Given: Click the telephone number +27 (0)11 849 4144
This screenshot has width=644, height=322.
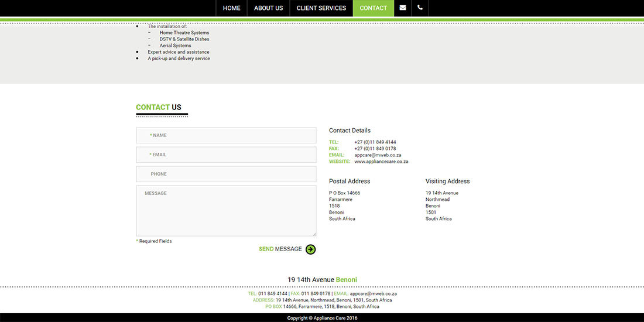Looking at the screenshot, I should 375,142.
